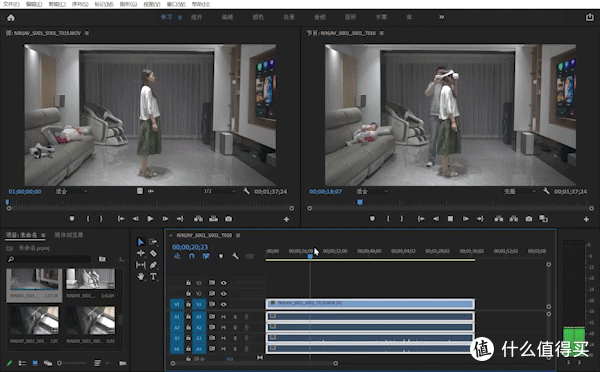Screen dimensions: 600x372
Task: Click the quick export share button
Action: 590,17
